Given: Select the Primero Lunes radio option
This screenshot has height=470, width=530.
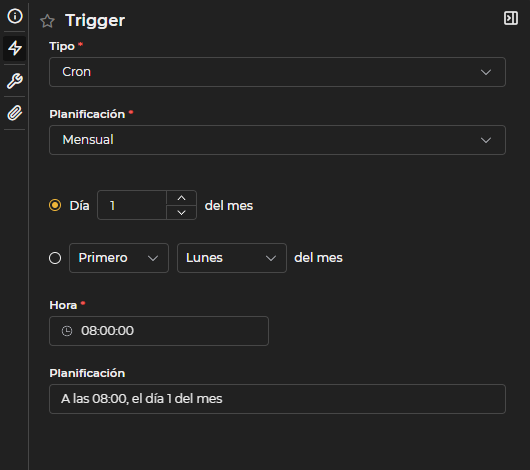Looking at the screenshot, I should coord(55,258).
